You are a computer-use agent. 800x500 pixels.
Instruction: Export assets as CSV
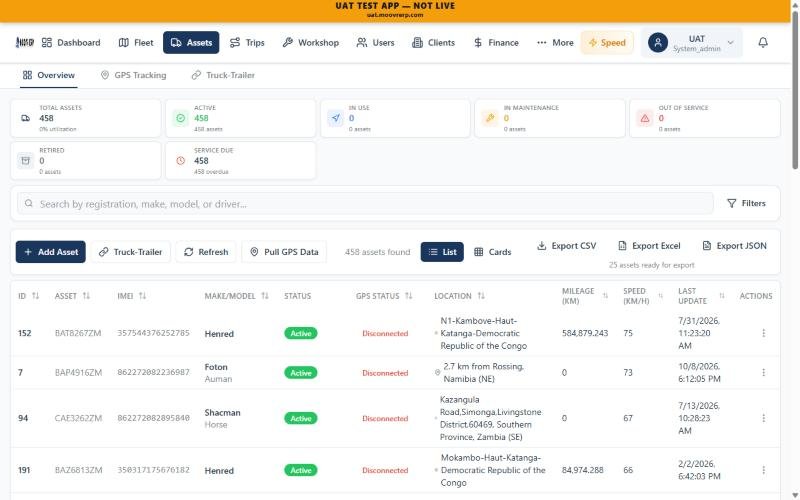pyautogui.click(x=567, y=246)
